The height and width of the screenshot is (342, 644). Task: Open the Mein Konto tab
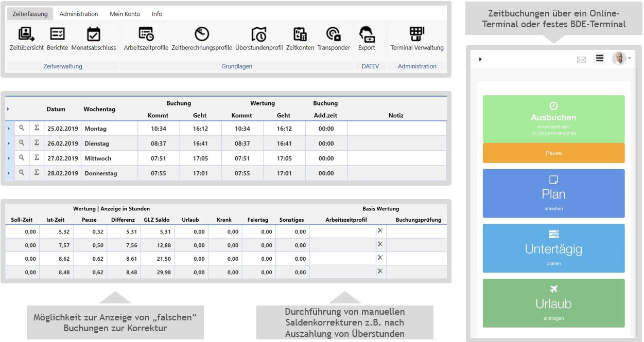[125, 14]
